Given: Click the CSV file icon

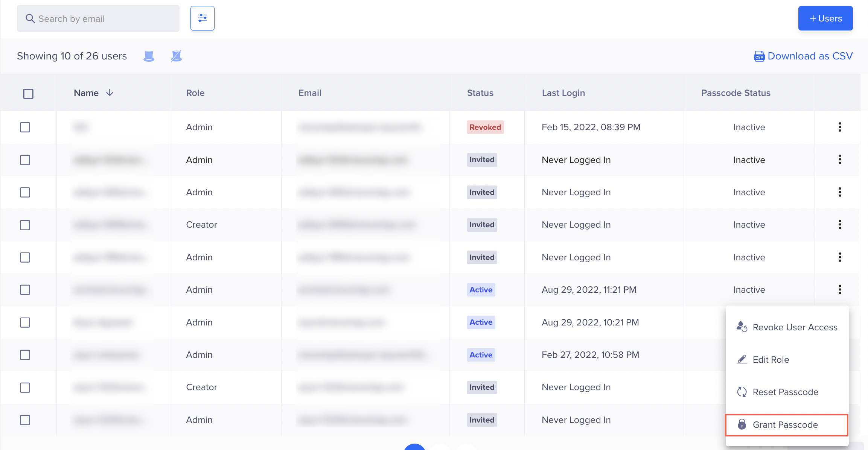Looking at the screenshot, I should click(x=759, y=56).
